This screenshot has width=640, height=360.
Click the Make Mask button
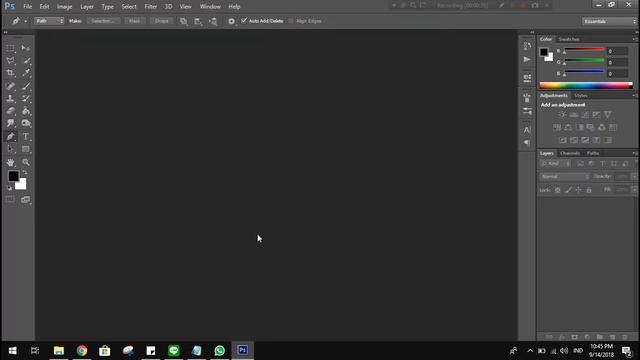pos(135,21)
